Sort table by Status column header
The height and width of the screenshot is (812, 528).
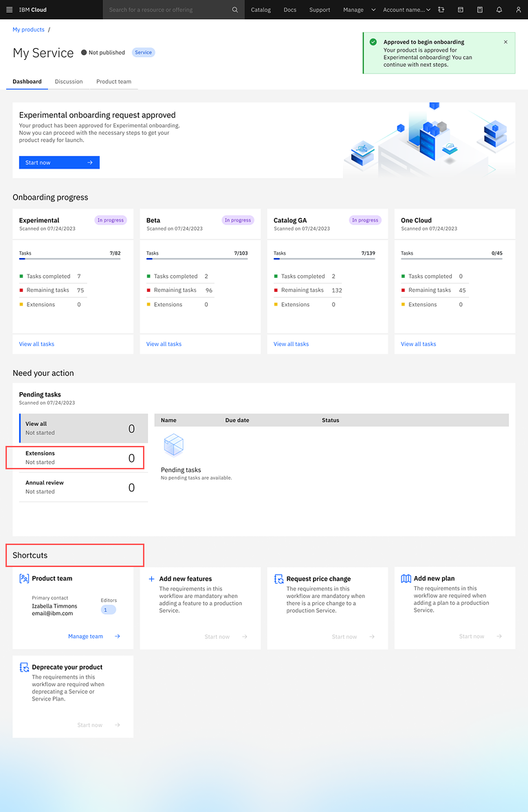coord(331,420)
